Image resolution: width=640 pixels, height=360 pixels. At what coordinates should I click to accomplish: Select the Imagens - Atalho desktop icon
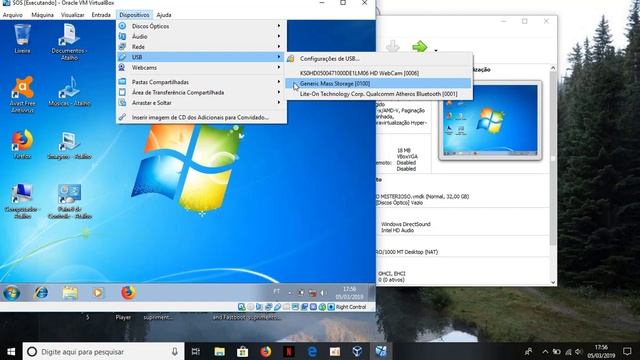(x=69, y=144)
